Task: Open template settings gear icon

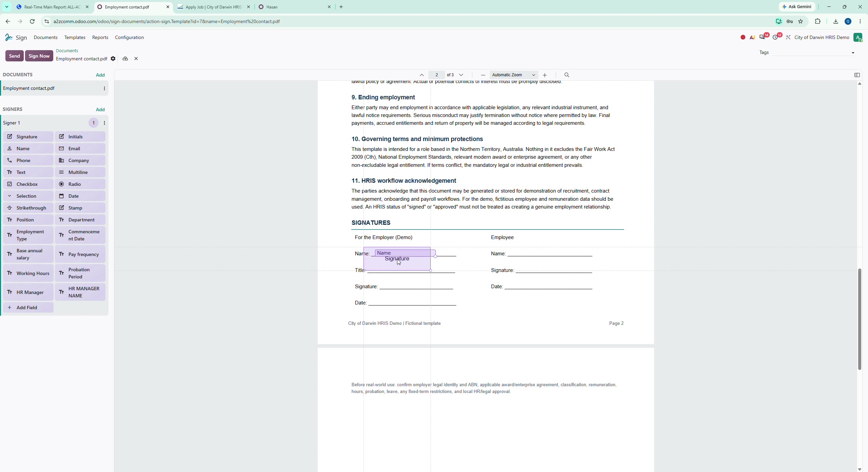Action: coord(113,59)
